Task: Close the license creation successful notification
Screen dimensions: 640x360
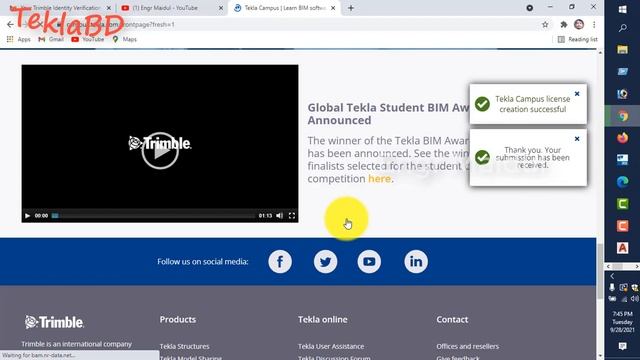Action: pos(577,94)
